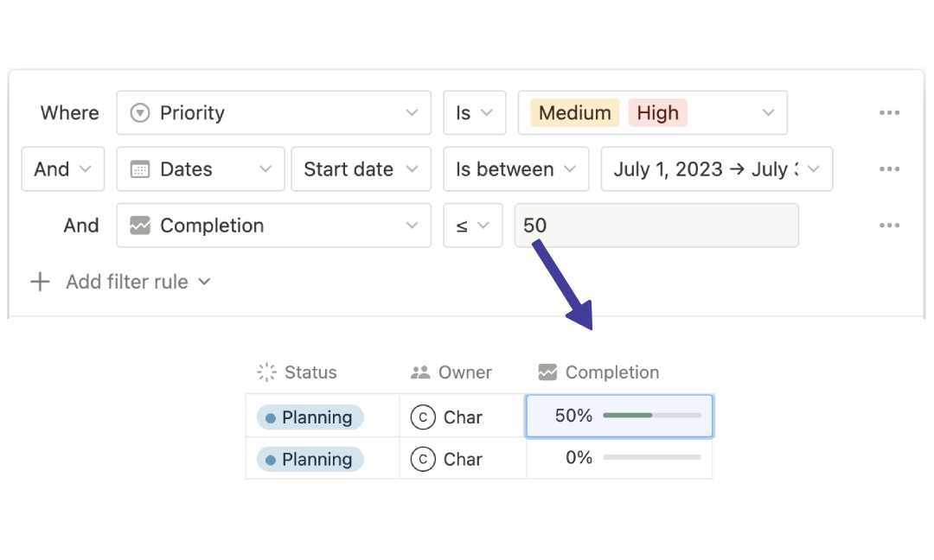The image size is (934, 560).
Task: Click the calendar icon beside Dates
Action: click(141, 169)
